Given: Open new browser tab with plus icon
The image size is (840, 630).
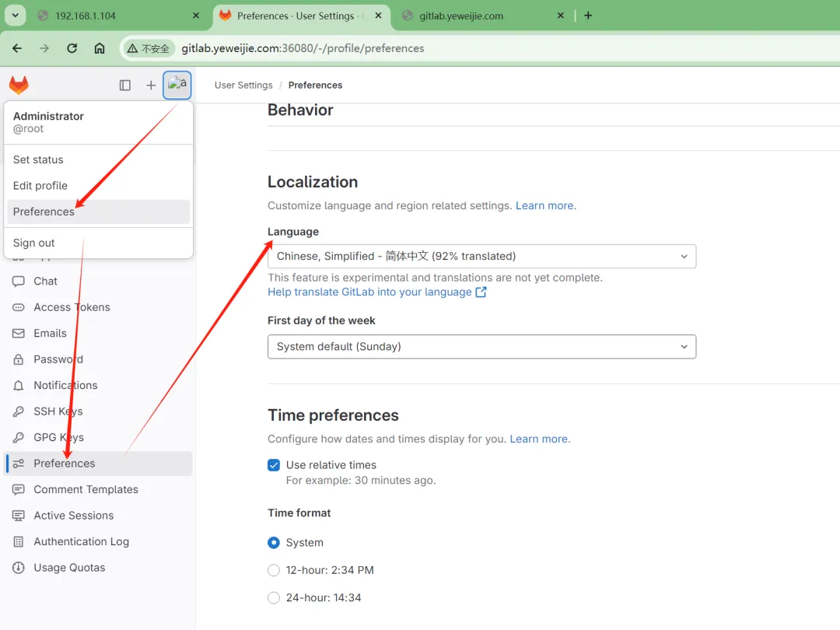Looking at the screenshot, I should tap(588, 16).
